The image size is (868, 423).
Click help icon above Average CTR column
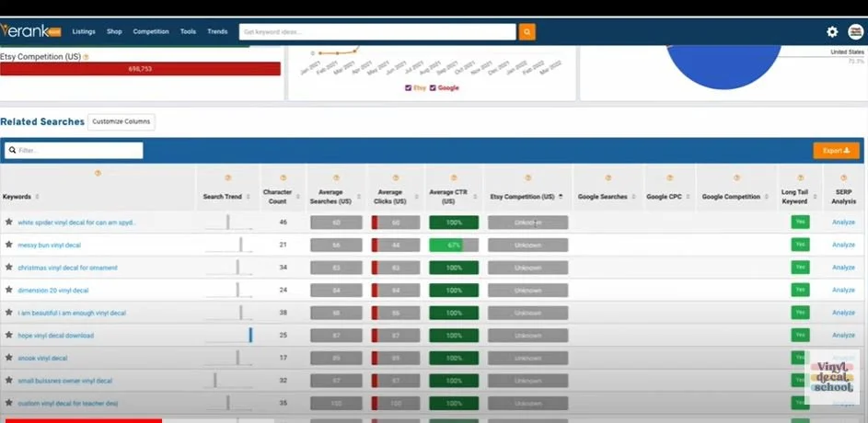coord(454,178)
